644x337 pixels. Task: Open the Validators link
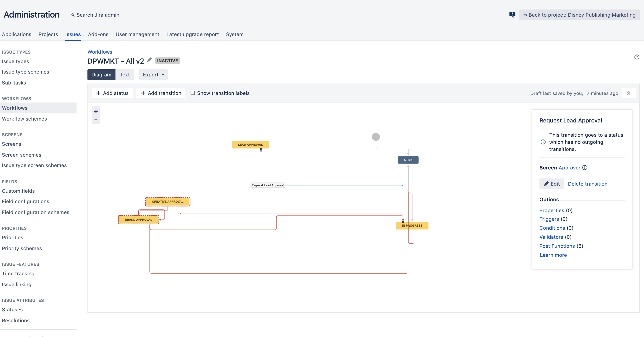551,237
